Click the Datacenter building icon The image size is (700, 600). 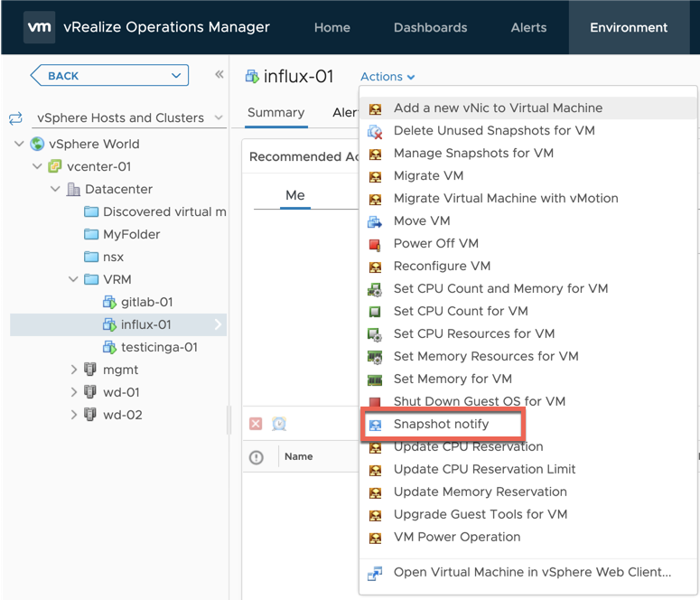(x=73, y=189)
